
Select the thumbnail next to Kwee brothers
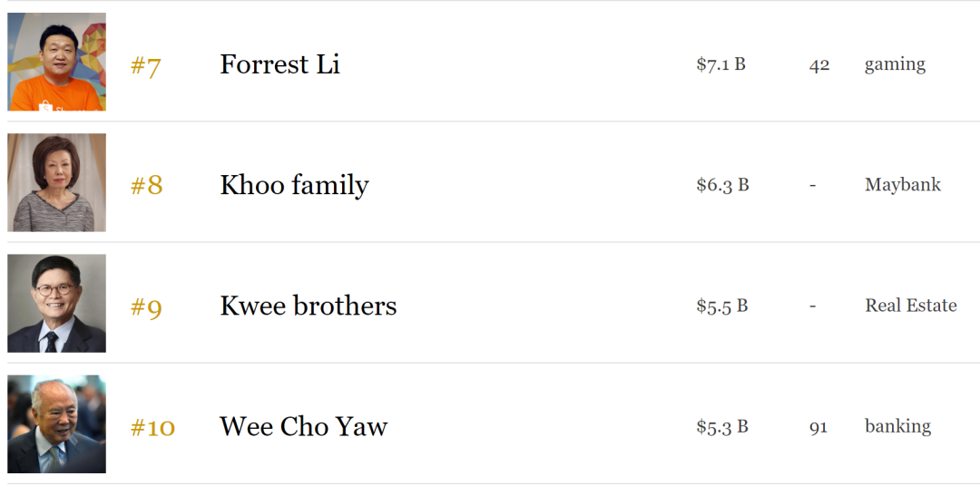(56, 303)
